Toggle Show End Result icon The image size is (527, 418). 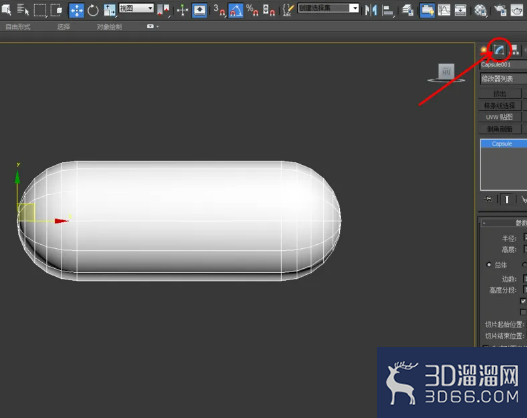click(506, 200)
